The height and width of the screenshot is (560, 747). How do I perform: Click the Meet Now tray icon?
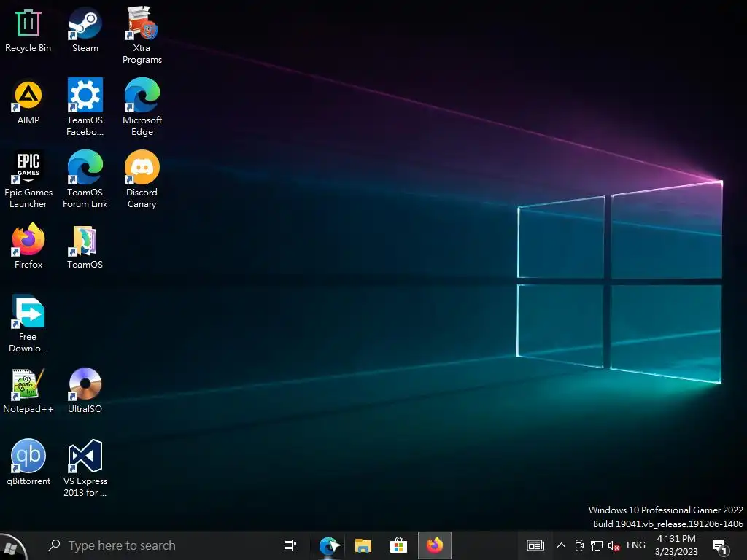(579, 545)
